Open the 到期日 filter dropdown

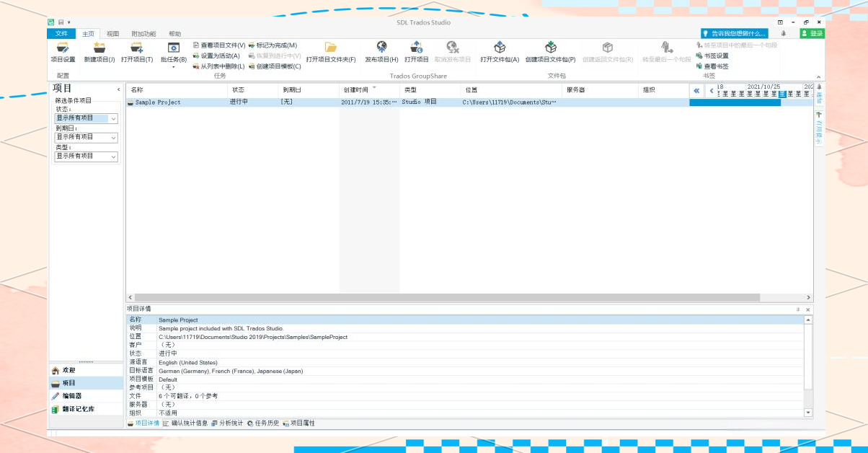(x=87, y=137)
